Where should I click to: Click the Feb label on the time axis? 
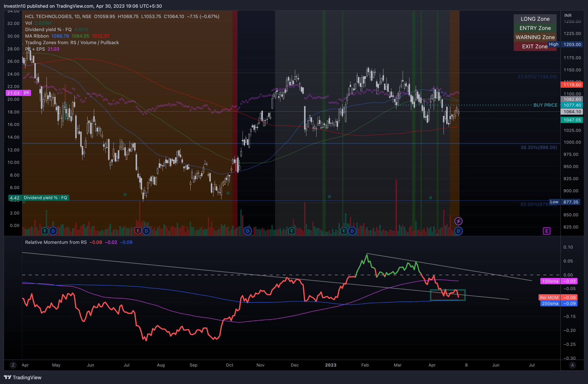pyautogui.click(x=365, y=365)
